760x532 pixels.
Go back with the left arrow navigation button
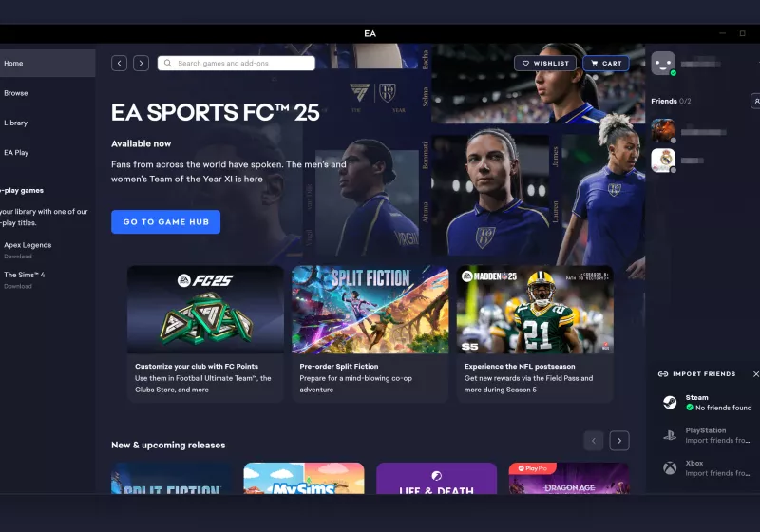(120, 64)
